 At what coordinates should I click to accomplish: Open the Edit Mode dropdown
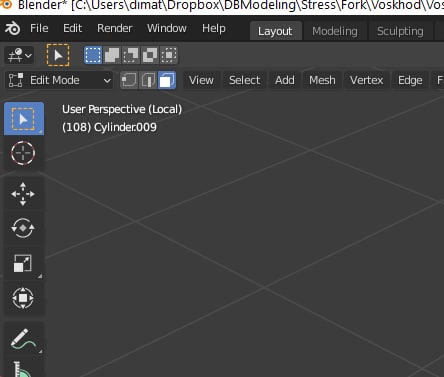[60, 80]
